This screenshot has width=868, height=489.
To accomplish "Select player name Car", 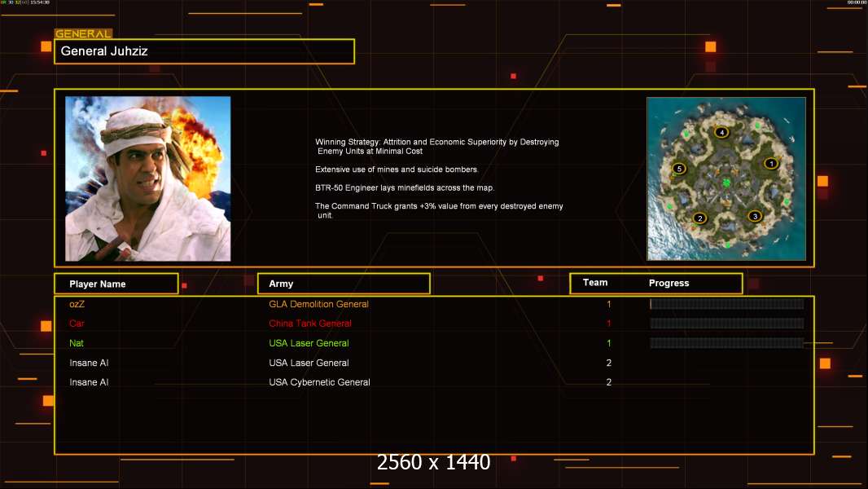I will (77, 324).
